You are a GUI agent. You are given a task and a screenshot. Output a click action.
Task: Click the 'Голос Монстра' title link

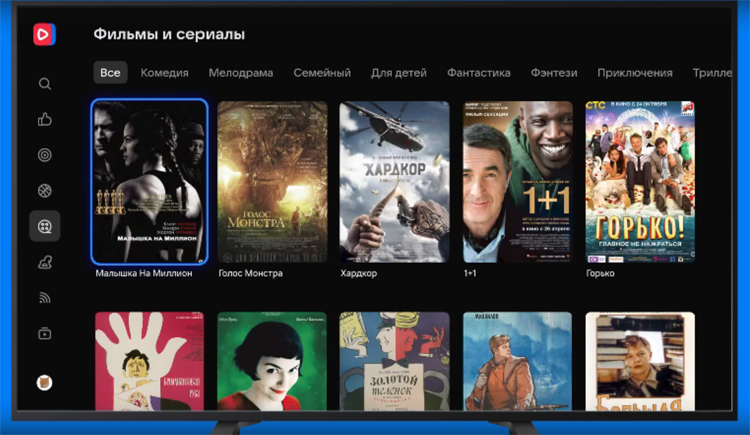tap(250, 273)
